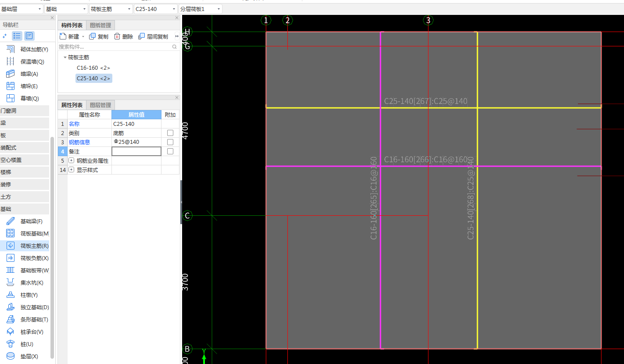Open 土方 navigation group

[x=25, y=197]
